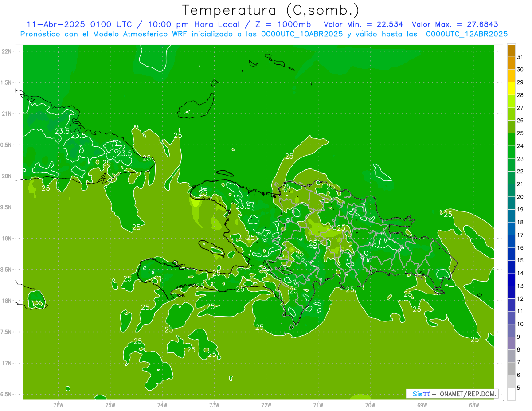Select the color scale segment between 24 and 25
Screen dimensions: 532x411
click(x=511, y=139)
